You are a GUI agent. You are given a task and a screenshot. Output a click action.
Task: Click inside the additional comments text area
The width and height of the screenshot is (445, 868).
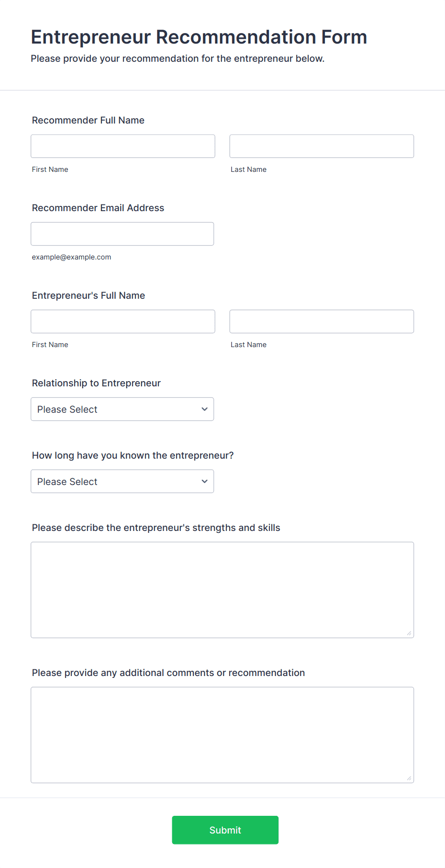pyautogui.click(x=222, y=735)
